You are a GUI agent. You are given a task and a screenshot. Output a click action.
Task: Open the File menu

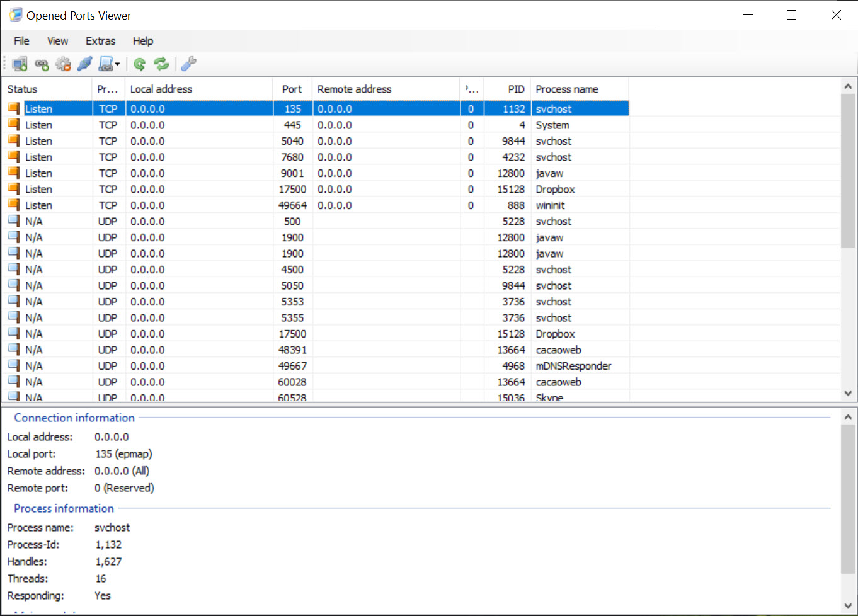[21, 41]
